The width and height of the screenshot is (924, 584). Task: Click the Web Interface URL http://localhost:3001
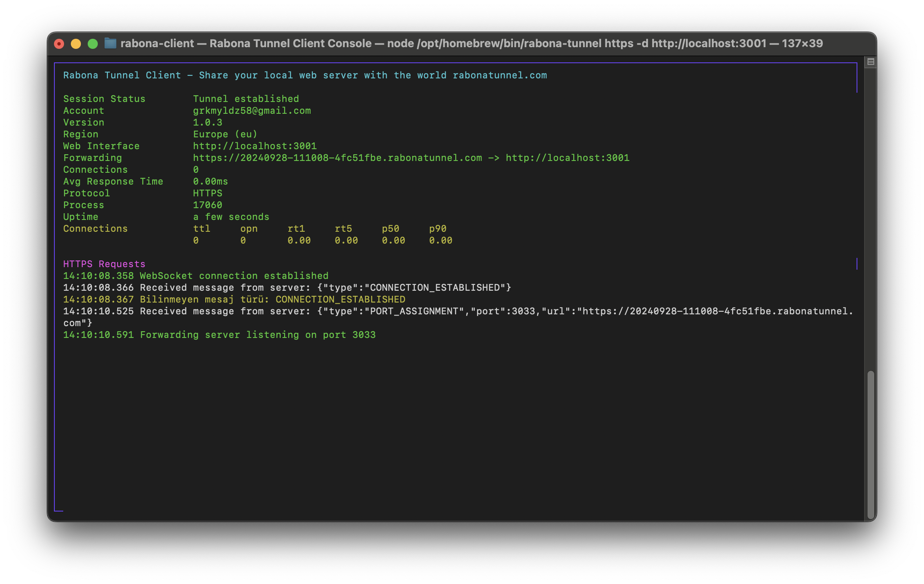coord(255,146)
